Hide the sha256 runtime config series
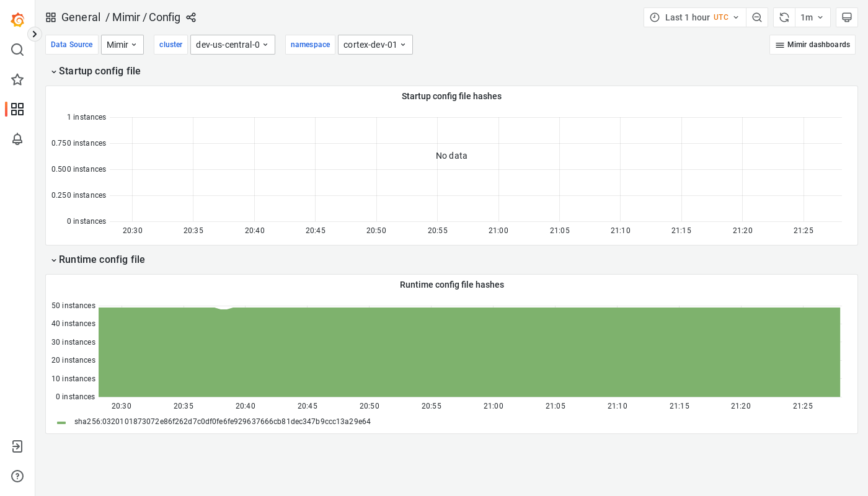This screenshot has width=868, height=496. 223,422
